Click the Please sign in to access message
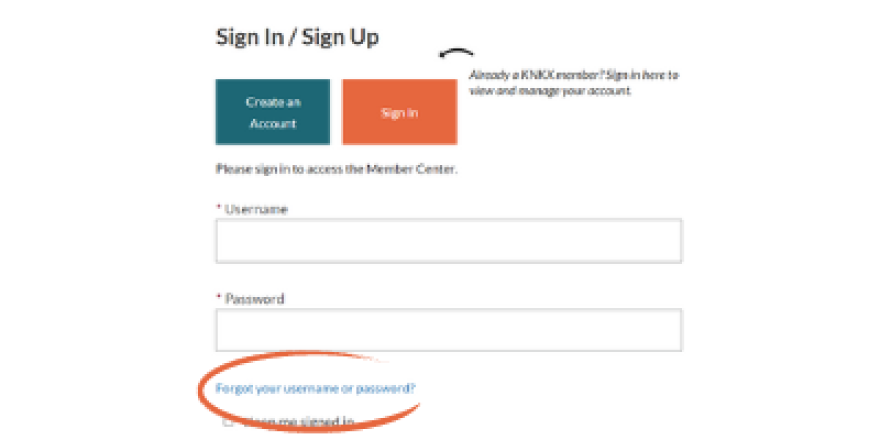 (x=336, y=169)
